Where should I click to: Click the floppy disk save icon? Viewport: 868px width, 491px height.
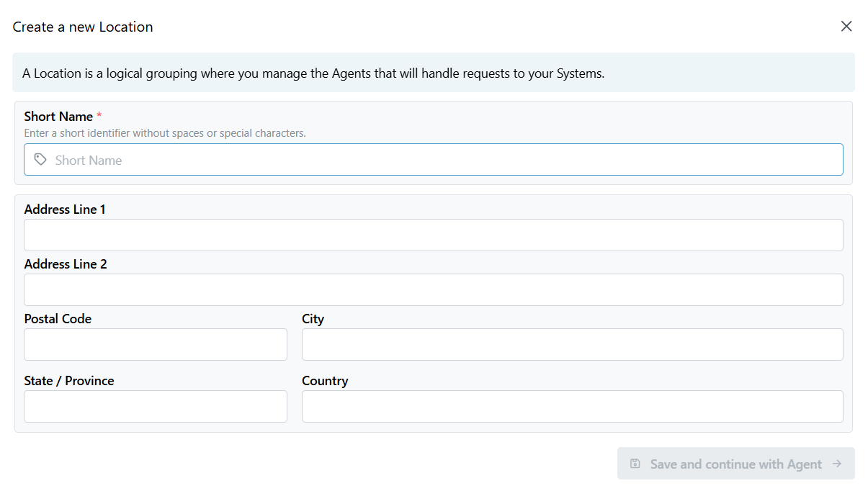pos(635,464)
